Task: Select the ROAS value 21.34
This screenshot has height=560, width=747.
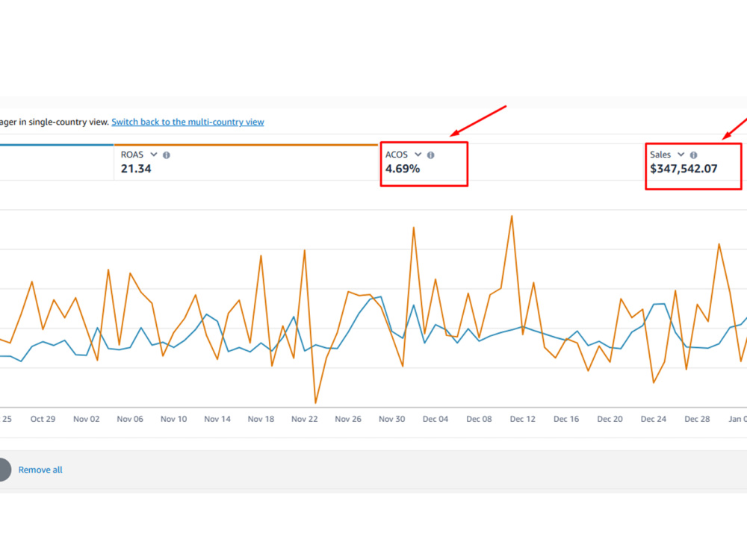Action: point(136,169)
